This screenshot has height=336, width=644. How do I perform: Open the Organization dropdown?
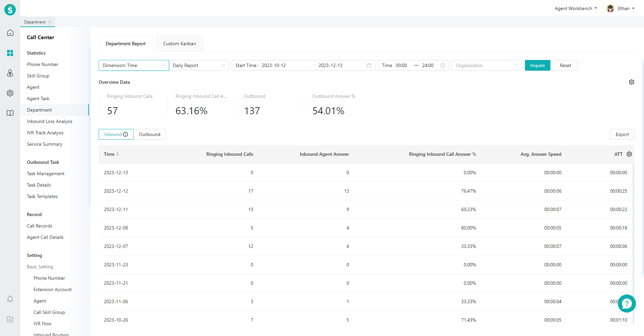tap(487, 65)
